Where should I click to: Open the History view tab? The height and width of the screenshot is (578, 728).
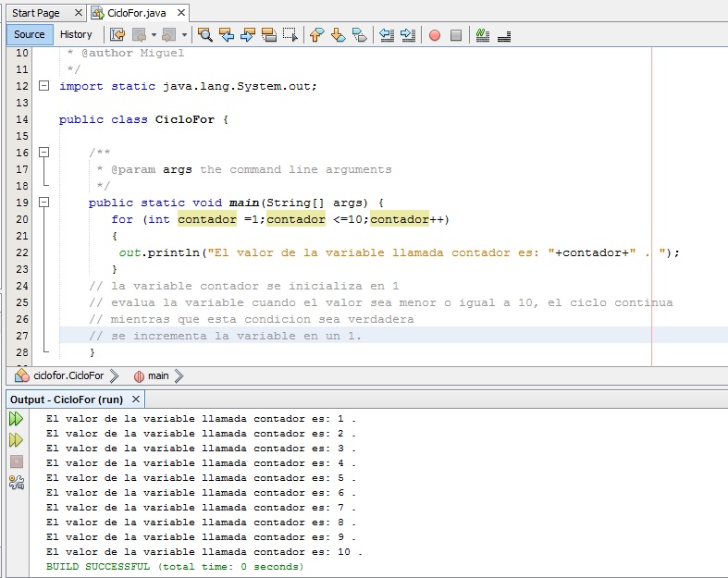76,34
